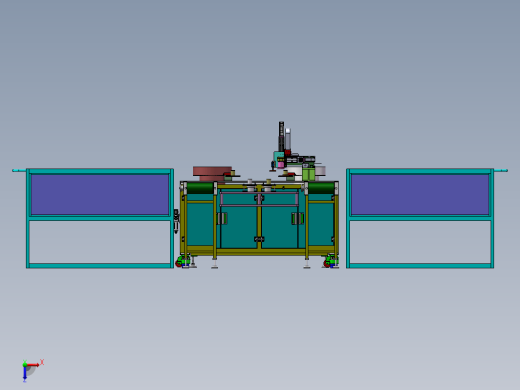Viewport: 520px width, 390px height.
Task: Select the rod protruding from the left frame's top
Action: 19,170
